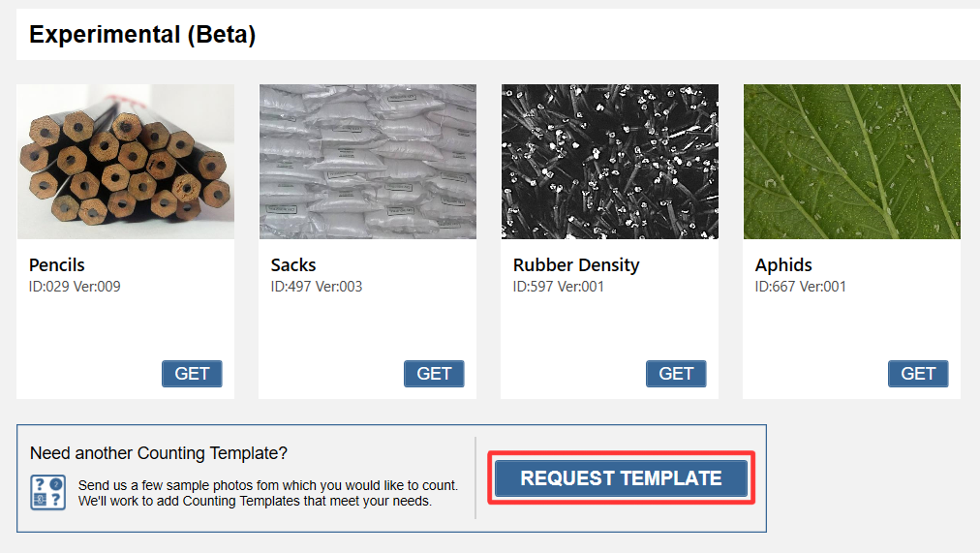Click the REQUEST TEMPLATE button
980x553 pixels.
pyautogui.click(x=621, y=478)
